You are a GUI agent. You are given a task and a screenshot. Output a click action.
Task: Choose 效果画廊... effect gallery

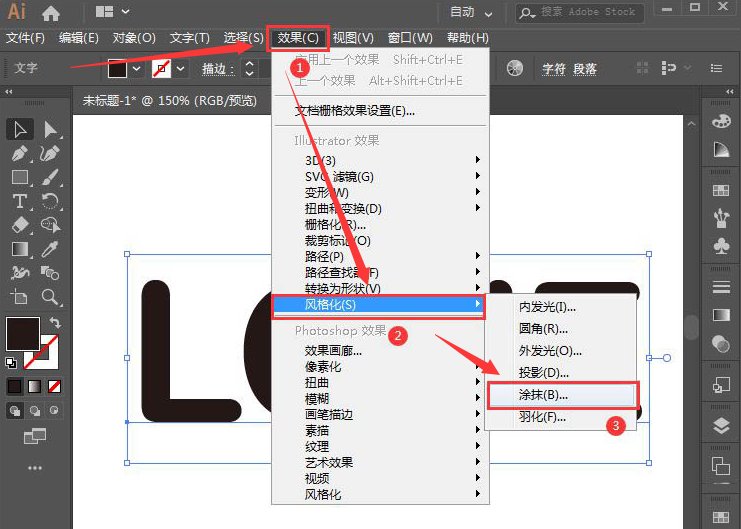pyautogui.click(x=334, y=351)
